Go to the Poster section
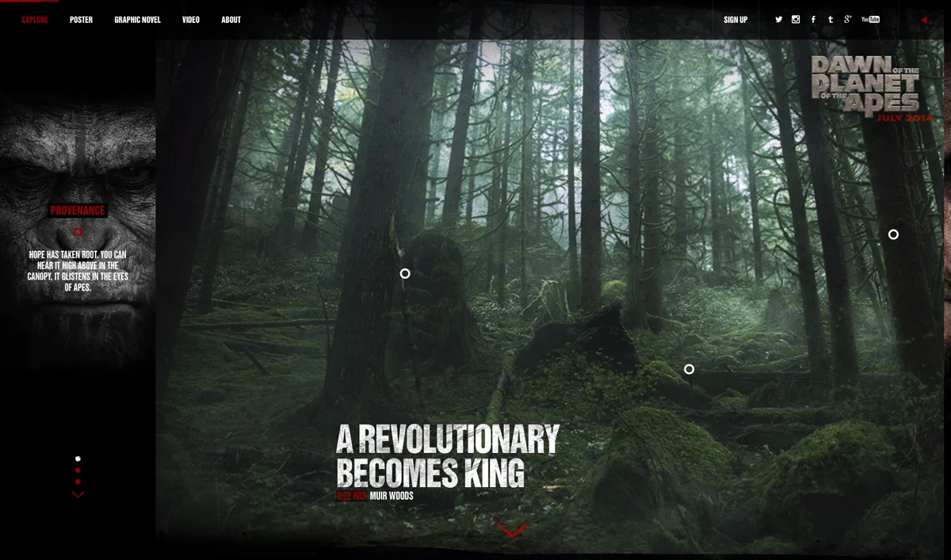Image resolution: width=951 pixels, height=560 pixels. tap(81, 20)
